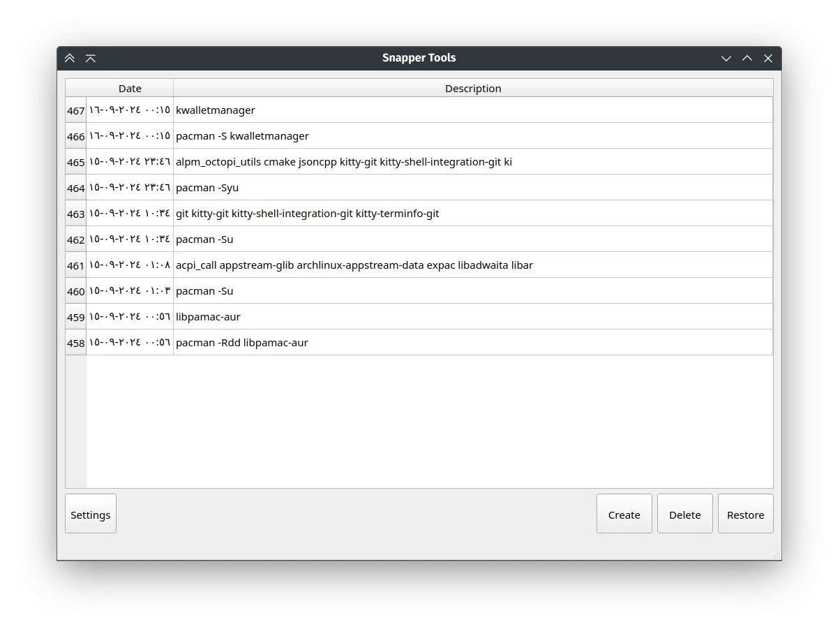Close the Snapper Tools window
This screenshot has width=840, height=629.
coord(768,59)
